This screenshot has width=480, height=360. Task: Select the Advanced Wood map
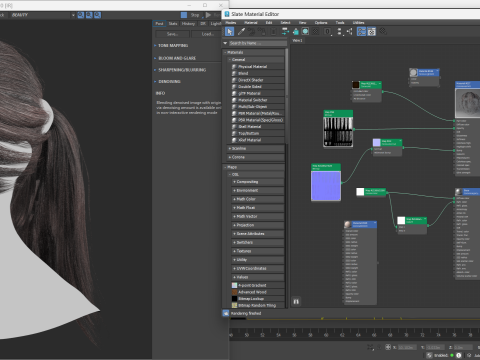[x=257, y=292]
